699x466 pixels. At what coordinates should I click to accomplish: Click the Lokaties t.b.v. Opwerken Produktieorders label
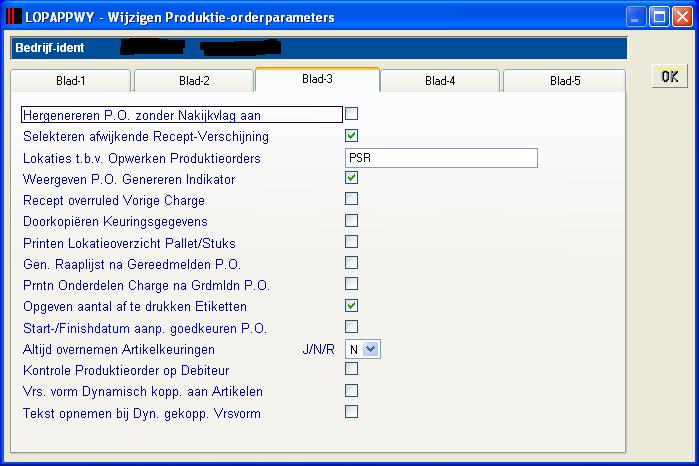pyautogui.click(x=142, y=158)
